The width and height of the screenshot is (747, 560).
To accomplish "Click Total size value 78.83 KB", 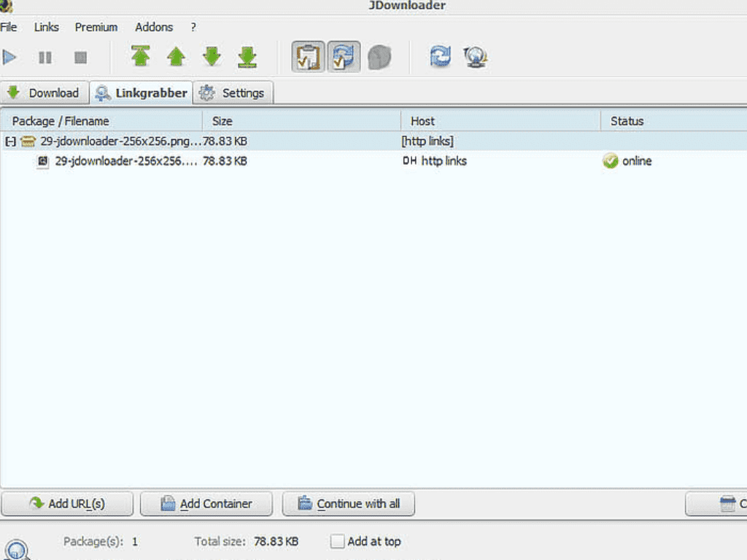I will tap(276, 542).
